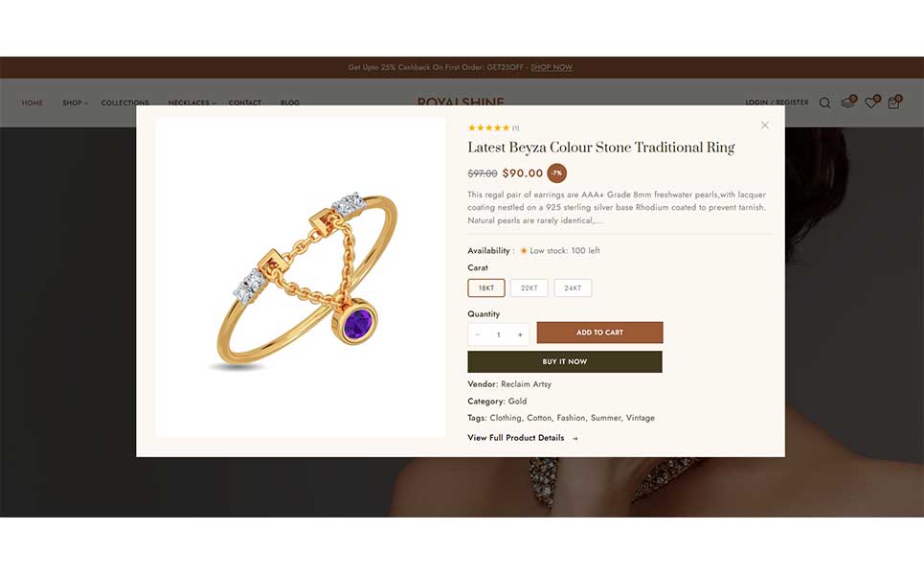Decrease quantity with minus icon

[x=478, y=334]
